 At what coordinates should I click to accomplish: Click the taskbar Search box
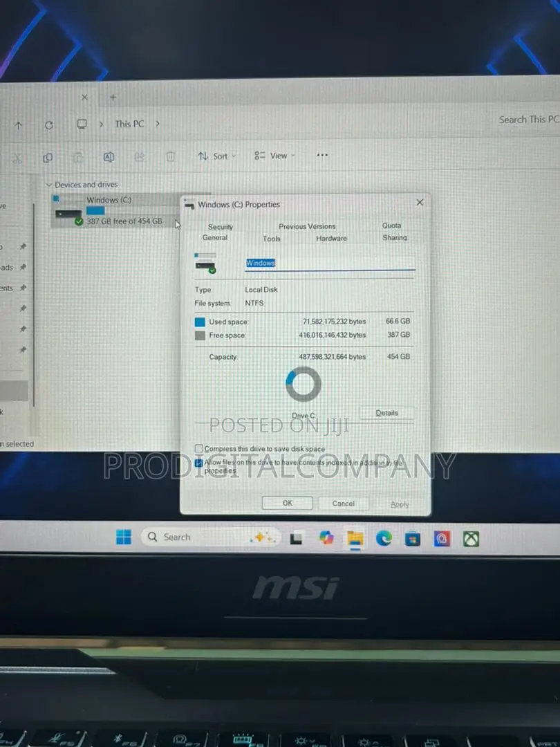[209, 537]
